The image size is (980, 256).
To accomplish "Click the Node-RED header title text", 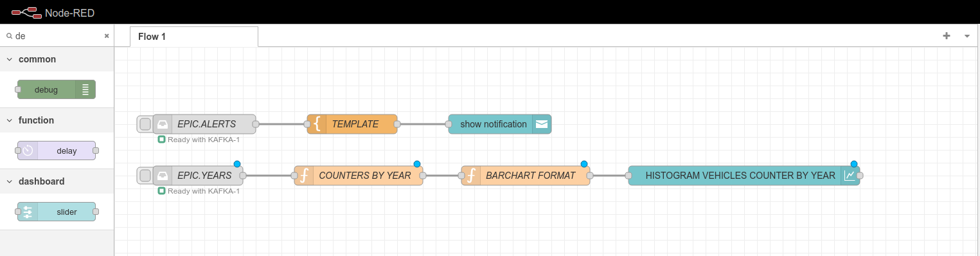I will tap(70, 12).
